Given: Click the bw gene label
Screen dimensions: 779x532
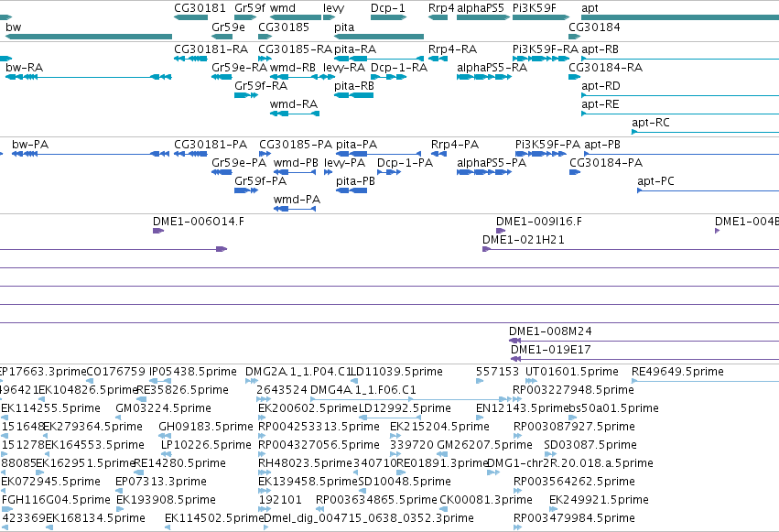Looking at the screenshot, I should pyautogui.click(x=14, y=27).
